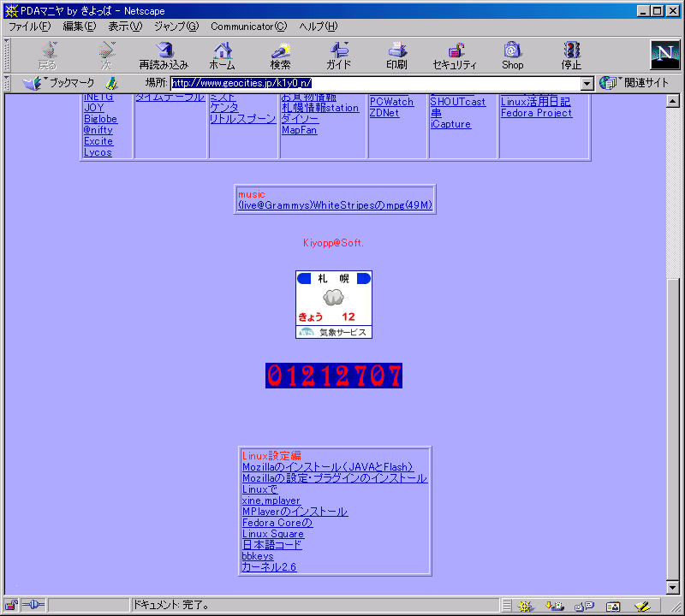
Task: Open the Search (検索) toolbar button
Action: click(x=281, y=56)
